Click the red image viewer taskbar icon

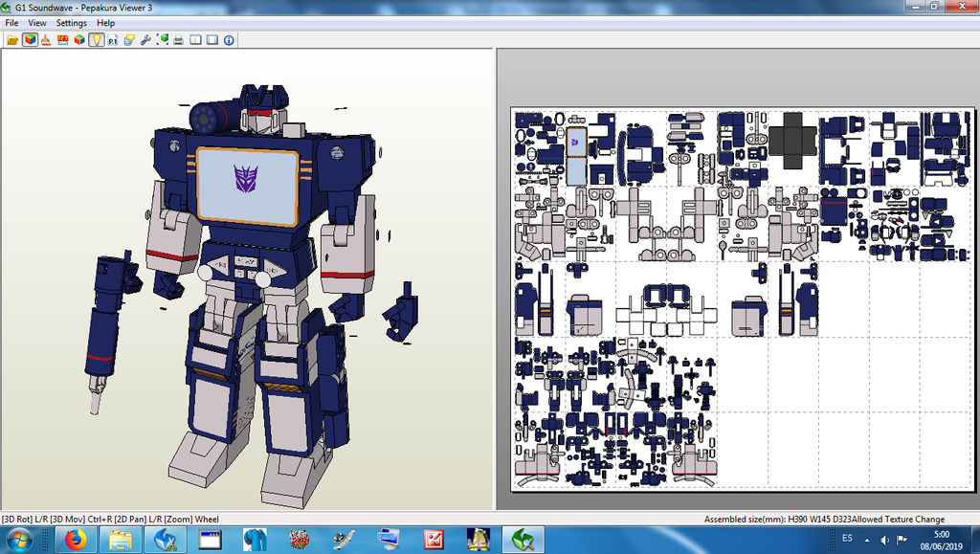[434, 540]
